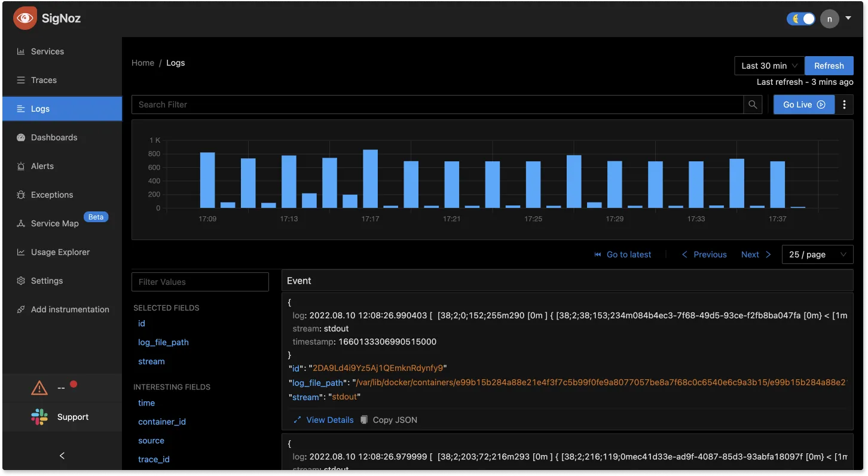The width and height of the screenshot is (868, 476).
Task: Click the Search Filter field
Action: click(x=438, y=105)
